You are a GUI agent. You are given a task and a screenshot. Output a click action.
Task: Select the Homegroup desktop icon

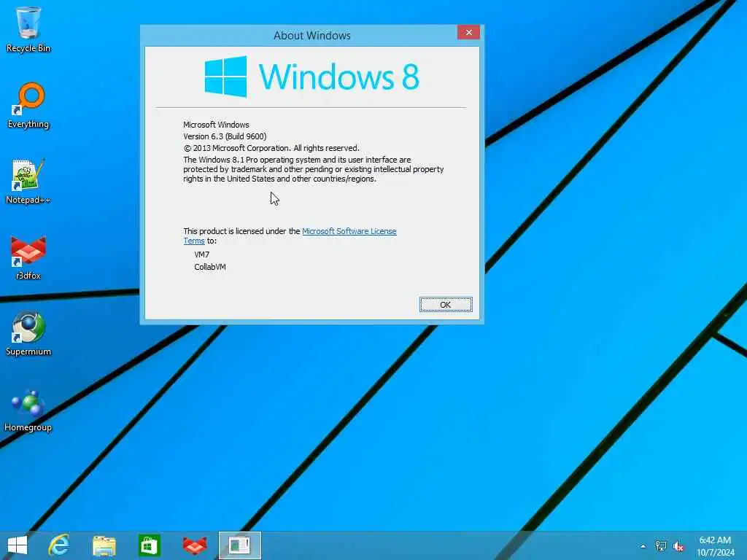tap(28, 411)
